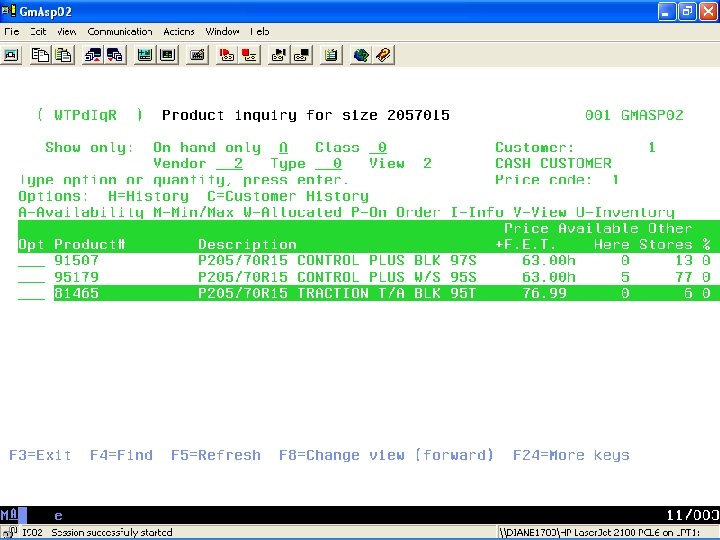Open the File menu
Image resolution: width=720 pixels, height=540 pixels.
pyautogui.click(x=11, y=32)
